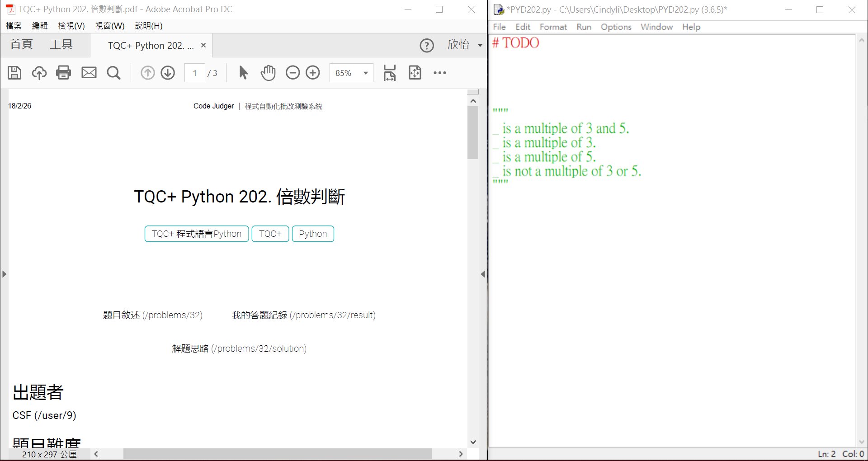Select the TQC+ Python 202 document tab
Viewport: 868px width, 461px height.
pos(151,45)
